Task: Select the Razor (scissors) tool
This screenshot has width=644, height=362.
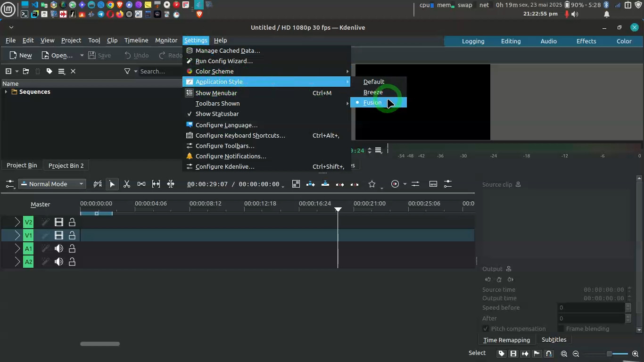Action: [x=126, y=184]
